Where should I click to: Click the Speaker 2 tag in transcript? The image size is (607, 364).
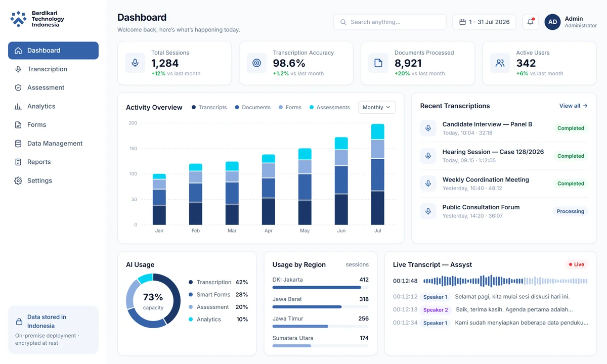[x=436, y=310]
